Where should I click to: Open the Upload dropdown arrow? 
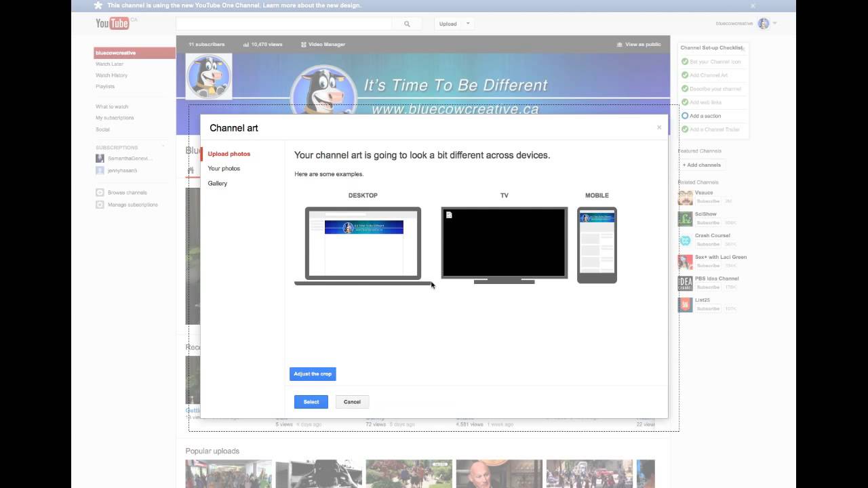click(x=467, y=24)
